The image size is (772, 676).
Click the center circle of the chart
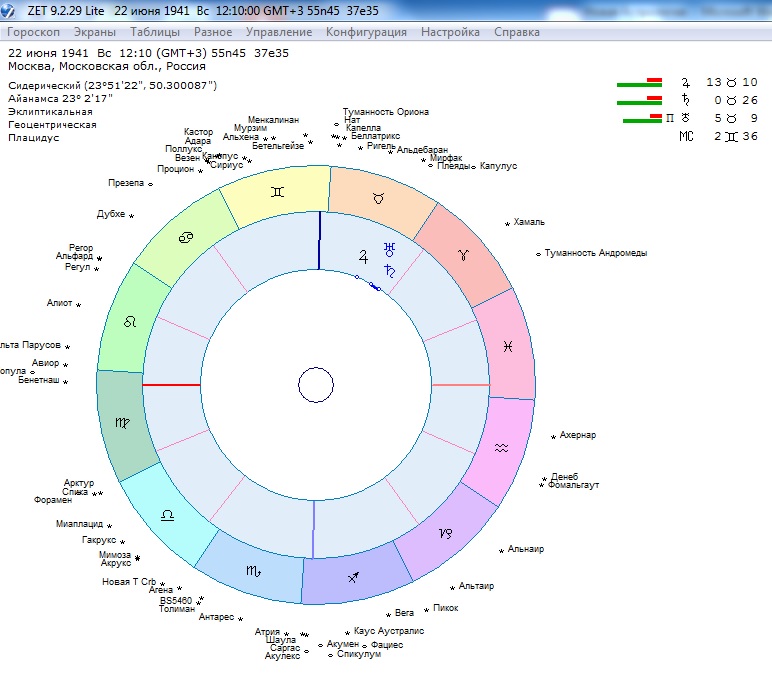point(316,385)
